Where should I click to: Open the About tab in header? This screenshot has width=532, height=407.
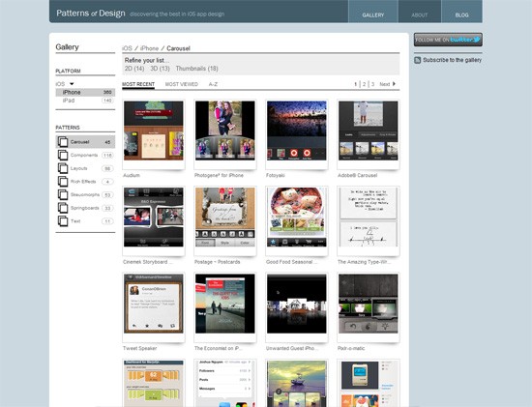tap(420, 12)
